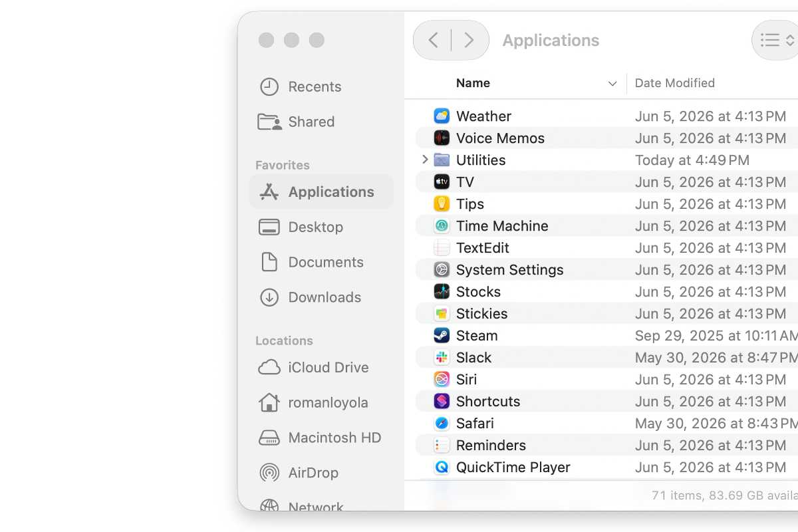Screen dimensions: 798x532
Task: Click the Apple TV app icon
Action: (x=442, y=182)
